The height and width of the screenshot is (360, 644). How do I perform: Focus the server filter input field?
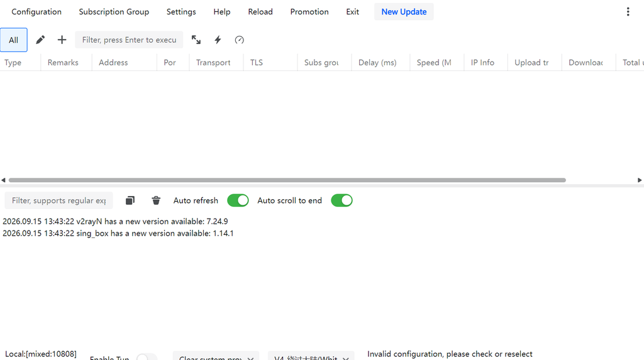point(129,40)
